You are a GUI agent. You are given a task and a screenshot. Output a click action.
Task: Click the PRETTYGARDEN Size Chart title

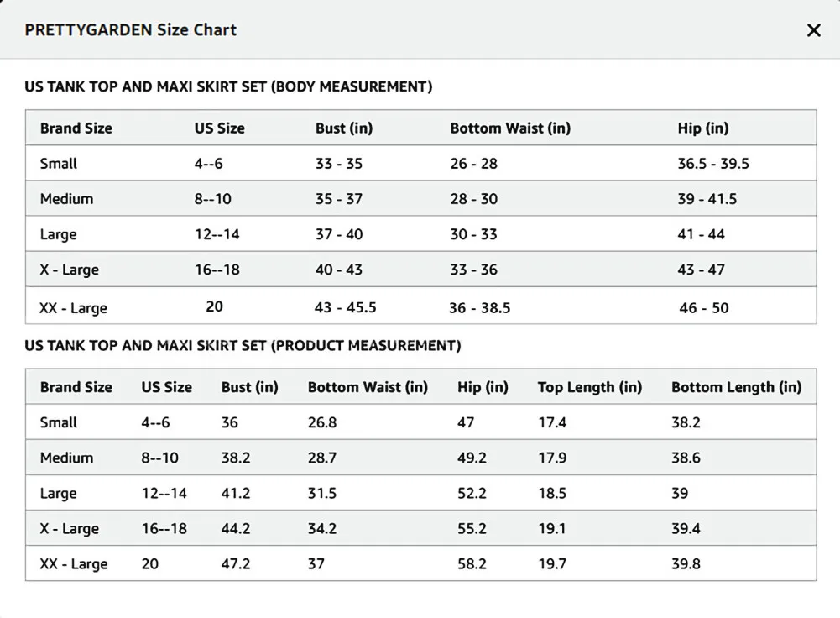pos(131,29)
